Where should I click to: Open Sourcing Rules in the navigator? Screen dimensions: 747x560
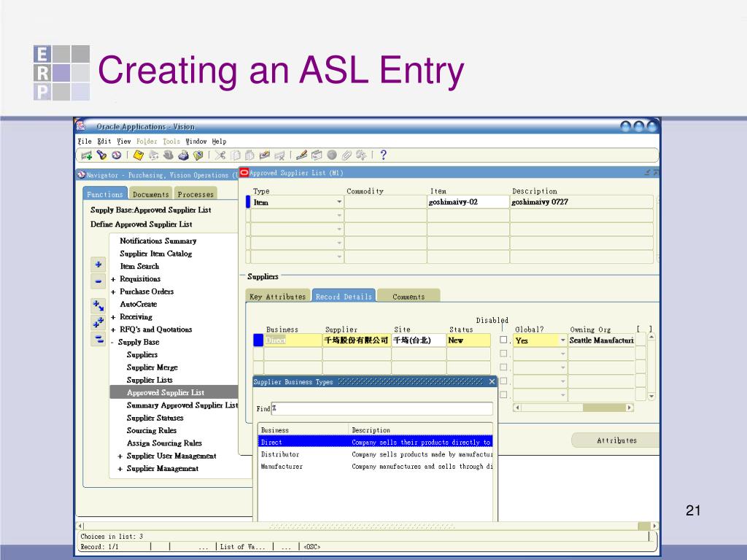tap(152, 430)
